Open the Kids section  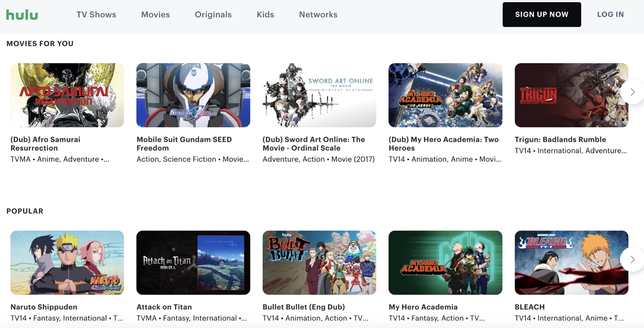[265, 14]
